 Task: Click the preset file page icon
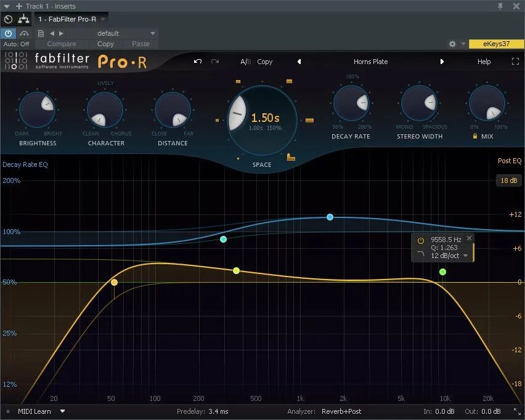tap(41, 33)
